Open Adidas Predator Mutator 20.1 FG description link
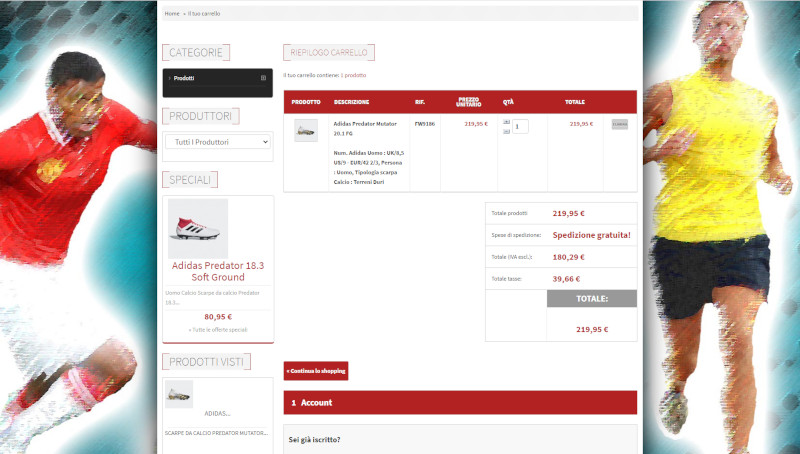This screenshot has width=800, height=454. [365, 129]
